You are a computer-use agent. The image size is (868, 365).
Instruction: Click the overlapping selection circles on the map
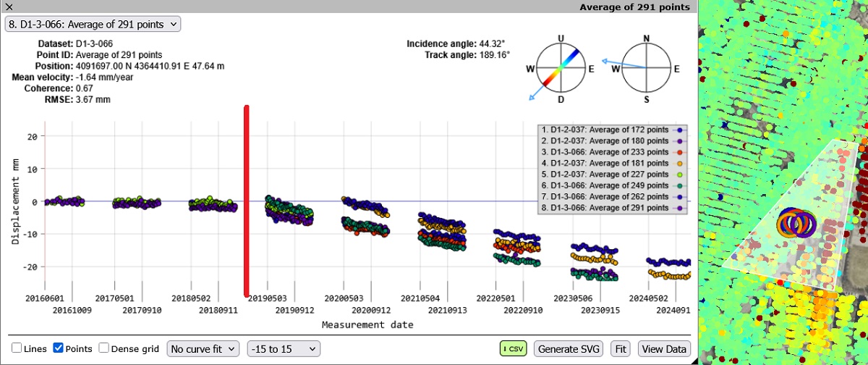click(796, 223)
